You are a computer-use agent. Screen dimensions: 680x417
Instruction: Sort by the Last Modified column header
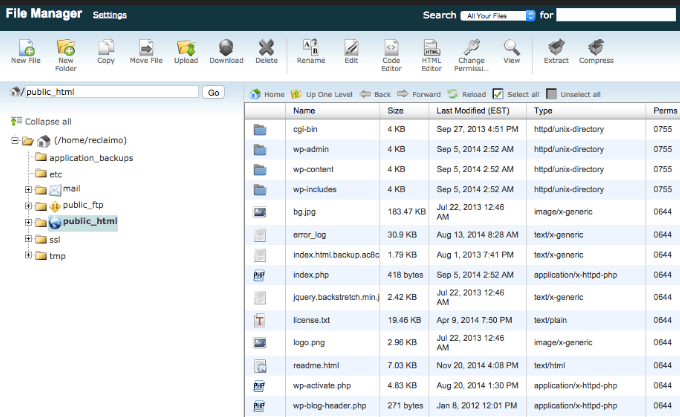(x=473, y=110)
